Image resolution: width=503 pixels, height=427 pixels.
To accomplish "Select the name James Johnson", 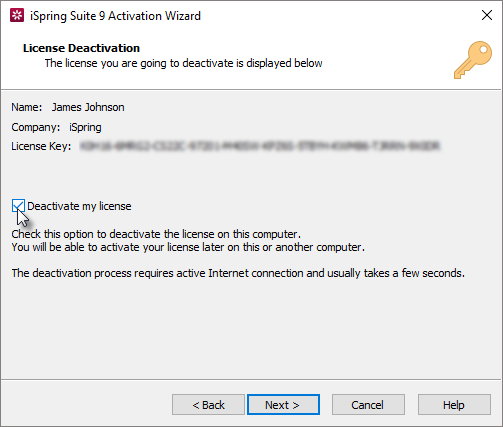I will pyautogui.click(x=88, y=107).
